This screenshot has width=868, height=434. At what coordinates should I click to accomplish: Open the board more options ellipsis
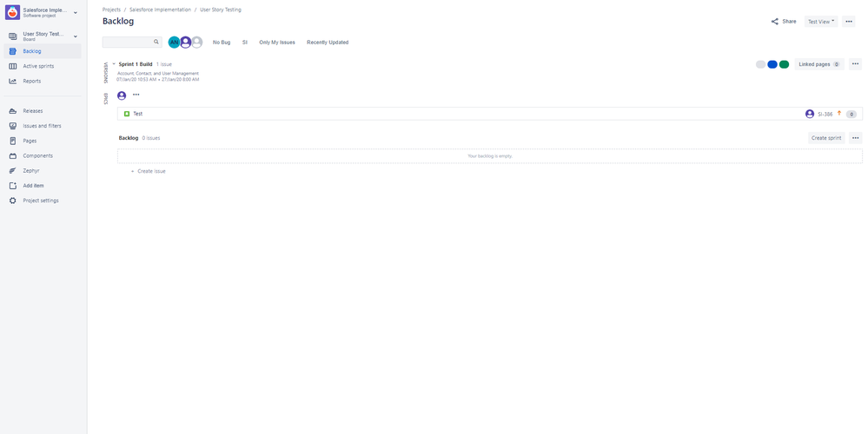[x=849, y=22]
